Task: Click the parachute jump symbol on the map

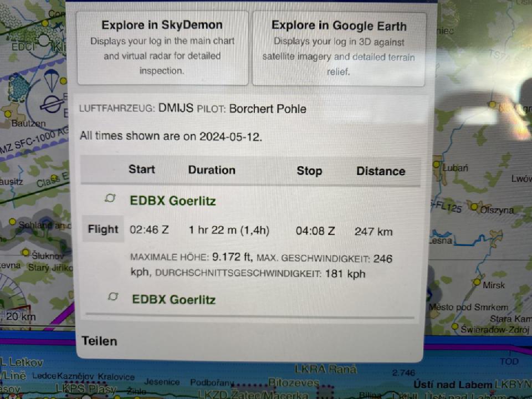Action: [x=51, y=80]
